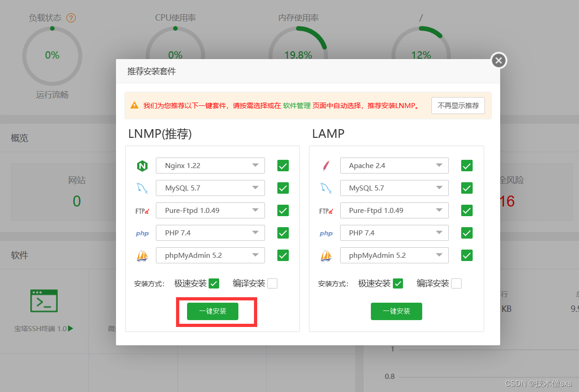The image size is (579, 392).
Task: Toggle 极速安装 checkbox under LNMP
Action: (x=214, y=283)
